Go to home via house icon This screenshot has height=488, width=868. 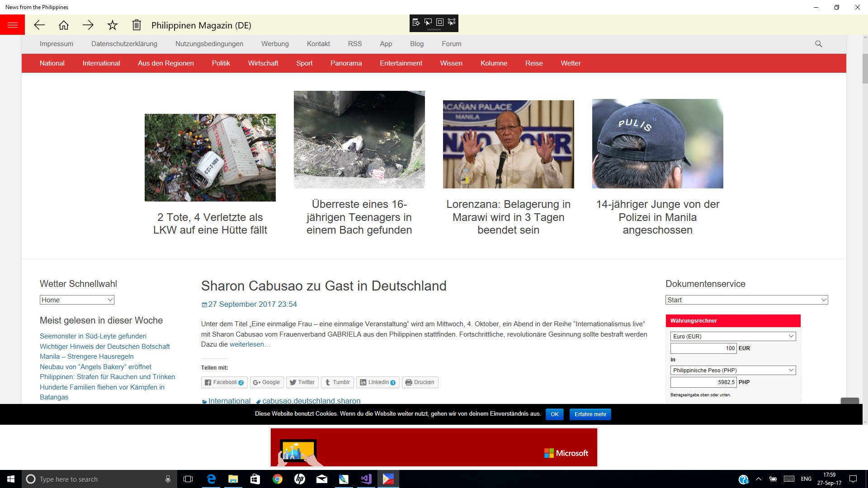[x=64, y=25]
